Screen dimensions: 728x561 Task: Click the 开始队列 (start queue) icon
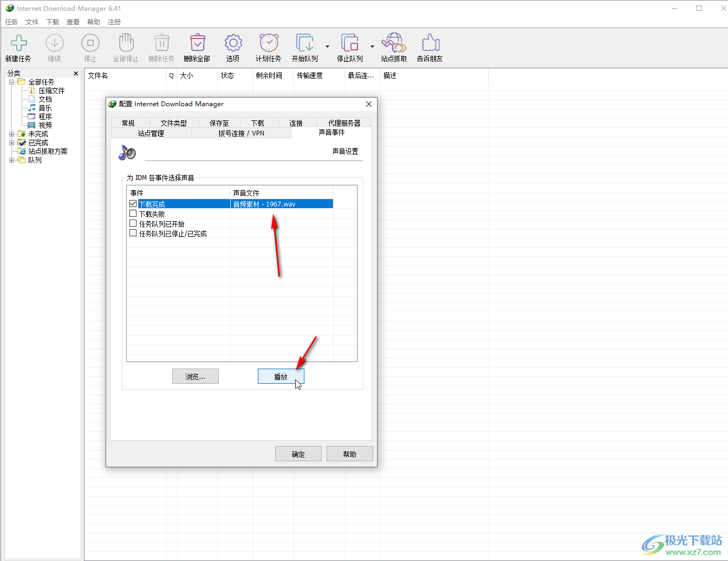[x=305, y=43]
